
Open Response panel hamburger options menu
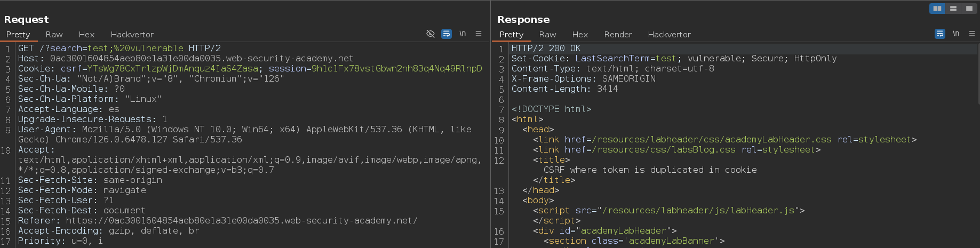coord(972,34)
